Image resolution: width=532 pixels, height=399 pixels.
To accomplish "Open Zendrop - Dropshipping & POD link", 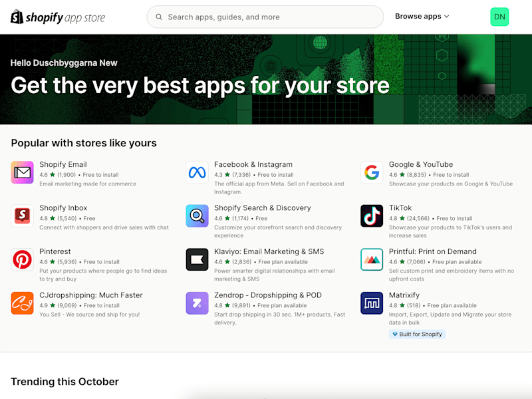I will point(268,295).
